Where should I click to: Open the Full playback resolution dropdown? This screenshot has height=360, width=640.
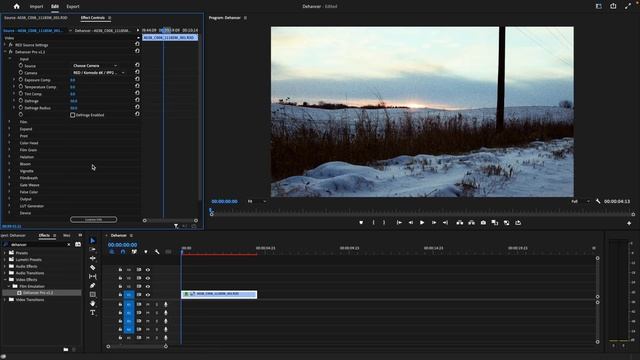point(580,201)
